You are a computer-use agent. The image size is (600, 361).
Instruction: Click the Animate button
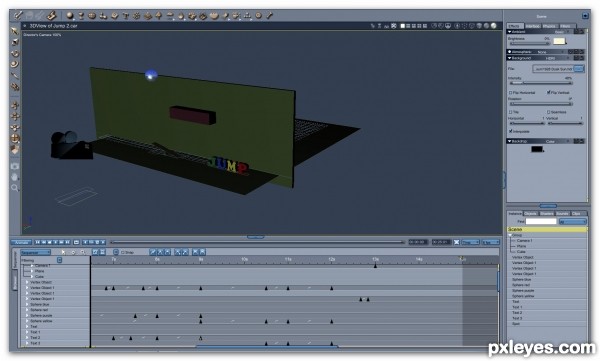[x=21, y=242]
